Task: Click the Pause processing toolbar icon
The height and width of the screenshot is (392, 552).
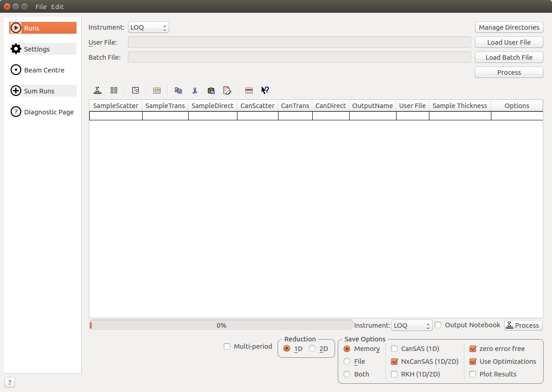Action: click(x=114, y=90)
